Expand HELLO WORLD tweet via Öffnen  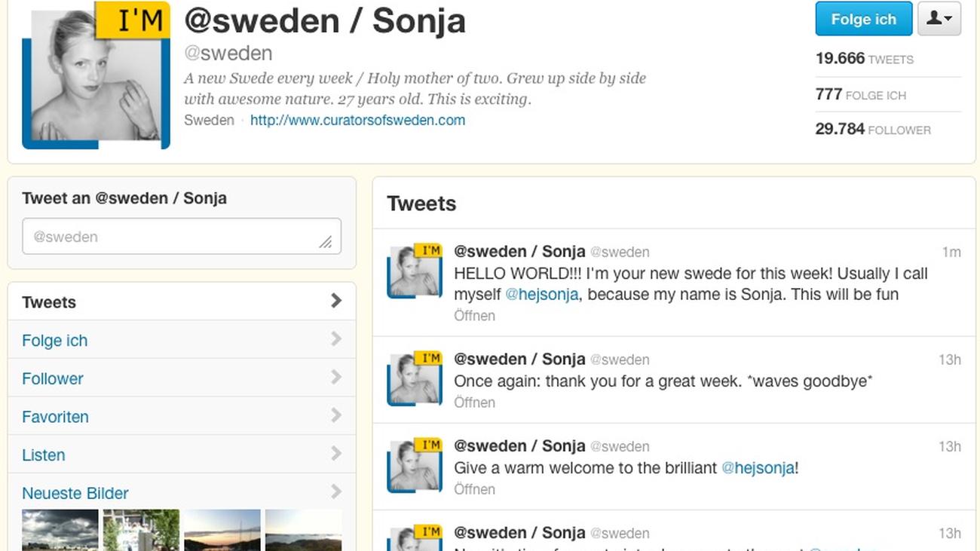474,316
